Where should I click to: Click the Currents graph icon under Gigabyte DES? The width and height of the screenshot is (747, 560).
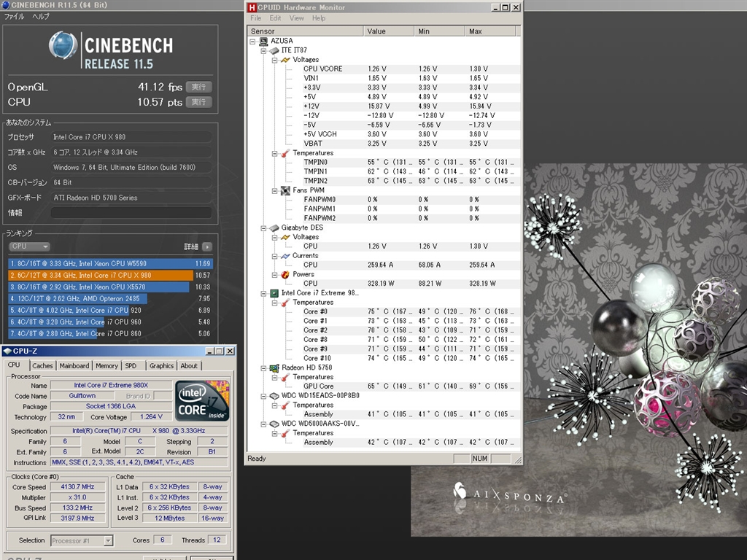tap(285, 256)
